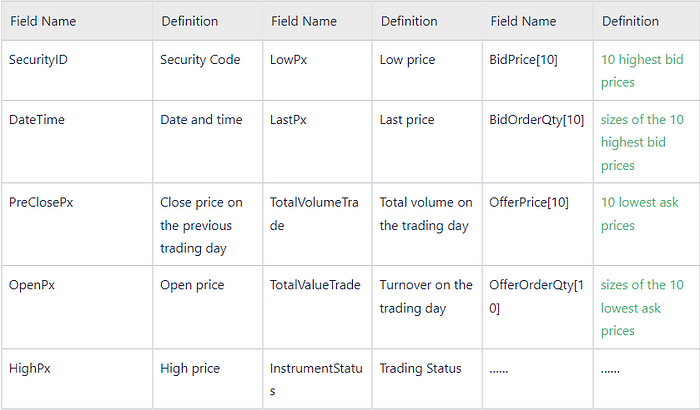The height and width of the screenshot is (410, 700).
Task: Click the SecurityID field name cell
Action: (77, 70)
